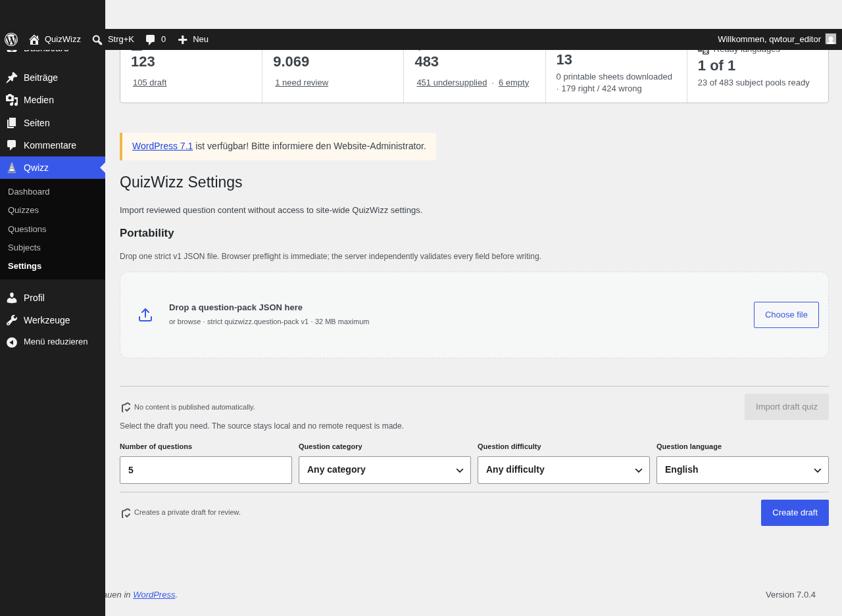Image resolution: width=842 pixels, height=616 pixels.
Task: Open the Medien menu
Action: tap(53, 100)
